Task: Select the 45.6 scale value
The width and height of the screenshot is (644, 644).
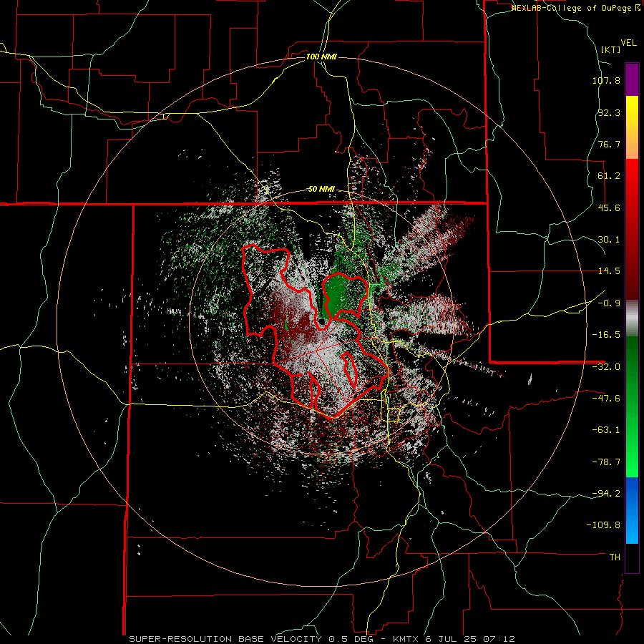Action: tap(609, 208)
